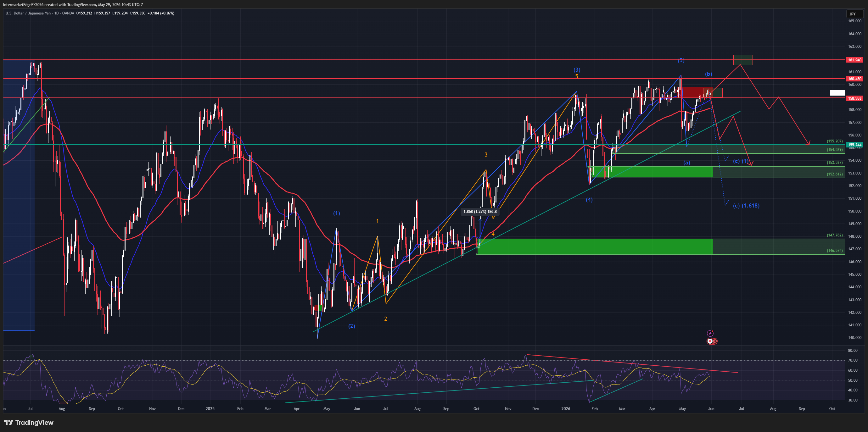Click the (152.612) zone level label
The width and height of the screenshot is (868, 432).
[x=834, y=174]
